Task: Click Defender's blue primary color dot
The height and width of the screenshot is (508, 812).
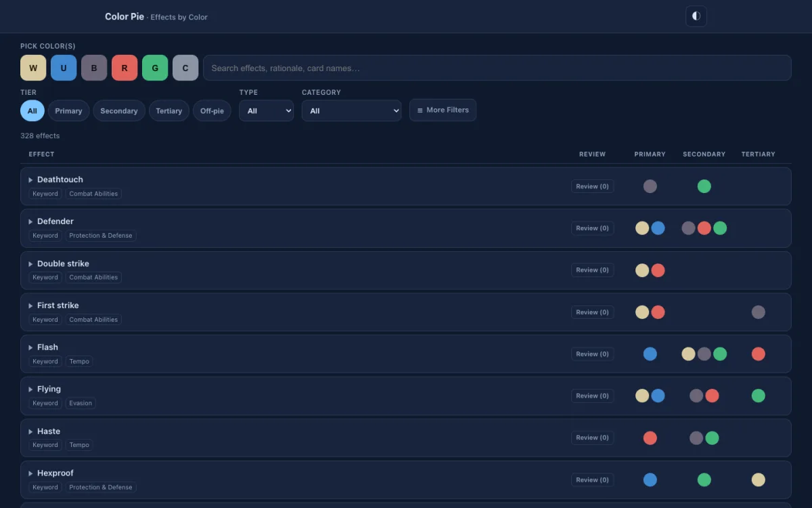Action: point(658,228)
